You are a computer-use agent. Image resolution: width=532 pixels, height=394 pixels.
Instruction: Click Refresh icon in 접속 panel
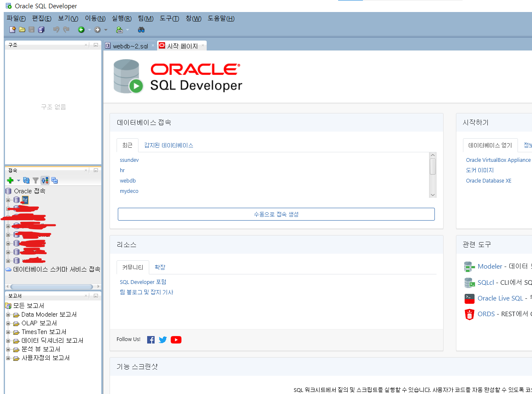26,180
